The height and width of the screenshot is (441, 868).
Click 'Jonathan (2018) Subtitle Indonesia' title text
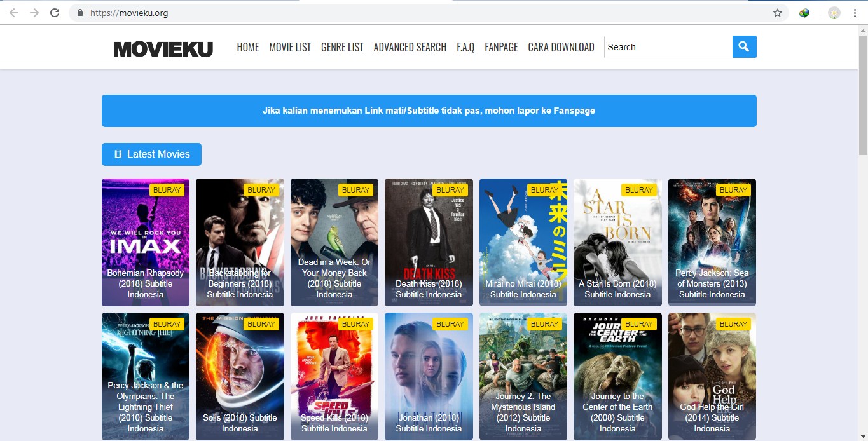click(429, 423)
